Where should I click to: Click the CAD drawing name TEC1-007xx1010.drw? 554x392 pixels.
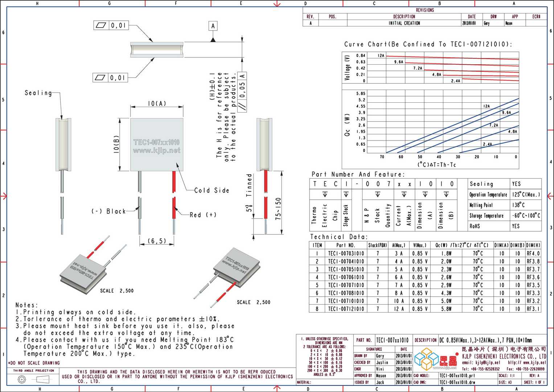[x=457, y=382]
